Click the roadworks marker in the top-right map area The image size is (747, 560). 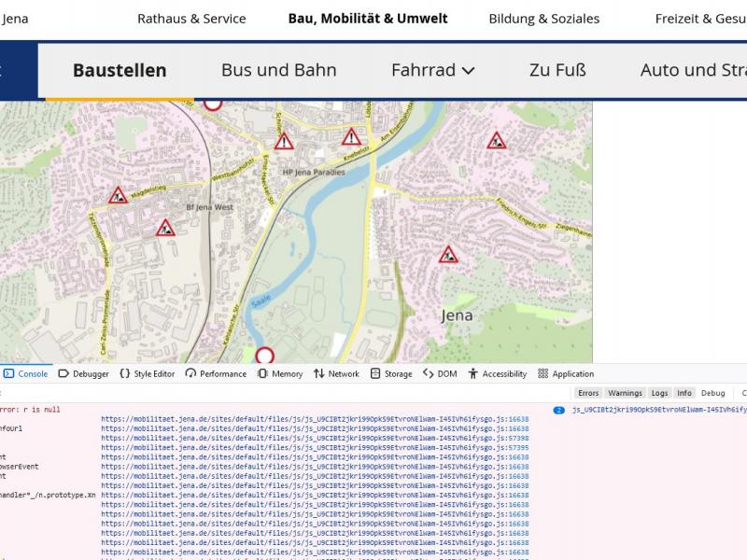point(497,142)
